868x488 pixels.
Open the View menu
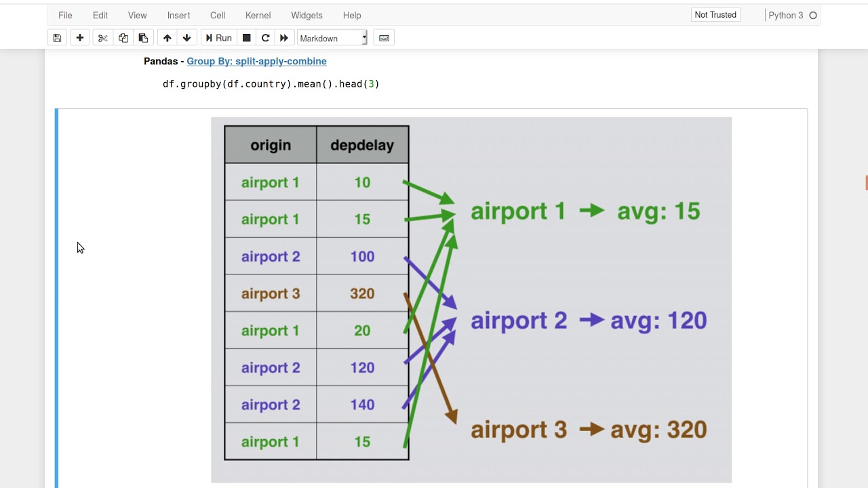pos(137,15)
